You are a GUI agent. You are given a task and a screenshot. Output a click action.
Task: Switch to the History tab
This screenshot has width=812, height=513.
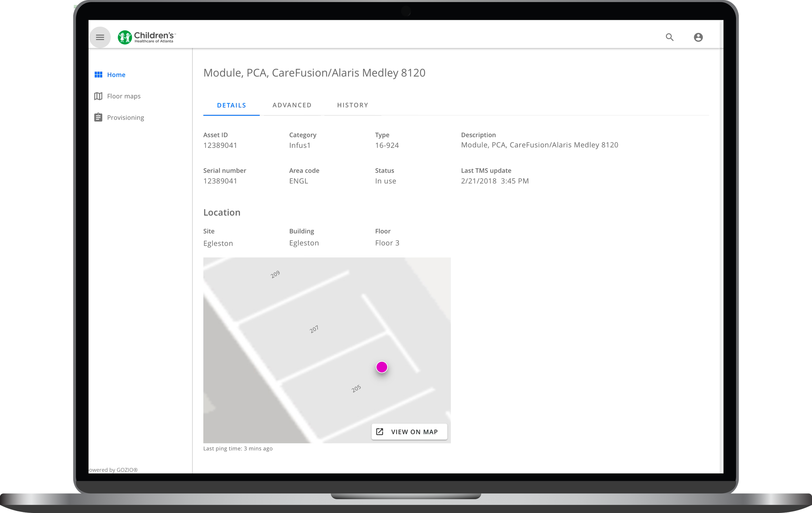pos(352,105)
